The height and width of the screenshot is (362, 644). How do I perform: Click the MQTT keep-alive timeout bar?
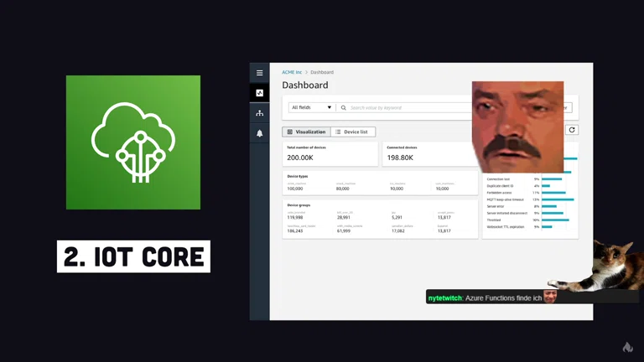click(558, 199)
